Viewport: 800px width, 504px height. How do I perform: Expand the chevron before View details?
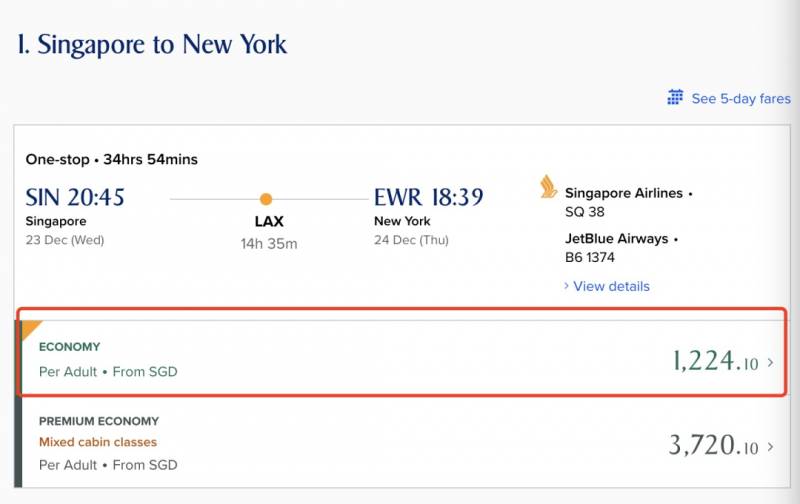567,286
